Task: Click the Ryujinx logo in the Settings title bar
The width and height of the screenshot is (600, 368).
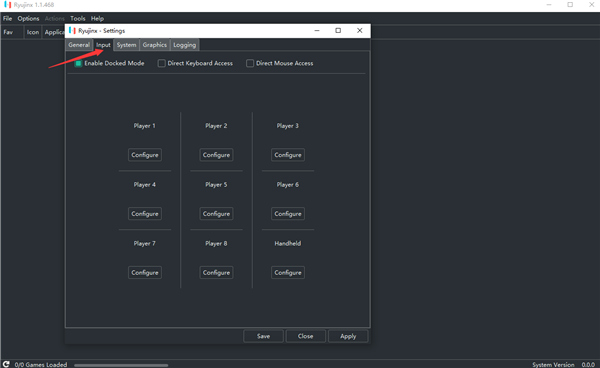Action: tap(72, 31)
